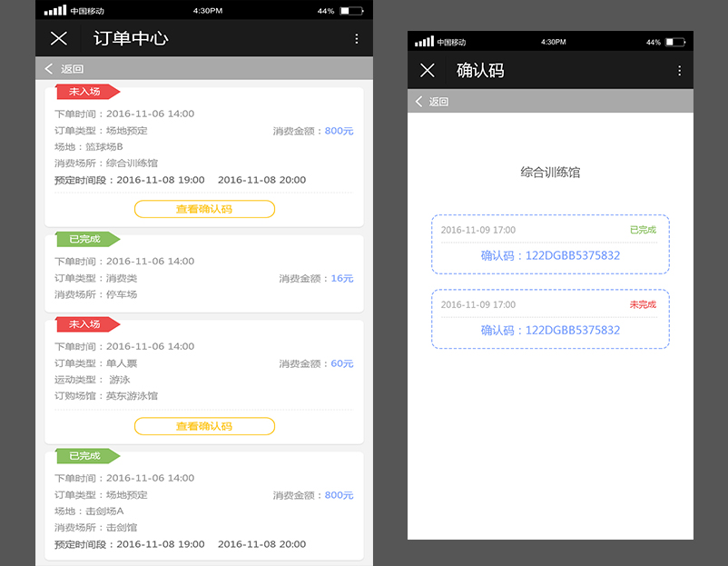
Task: Tap 返回 text on 确认码 screen
Action: click(439, 102)
